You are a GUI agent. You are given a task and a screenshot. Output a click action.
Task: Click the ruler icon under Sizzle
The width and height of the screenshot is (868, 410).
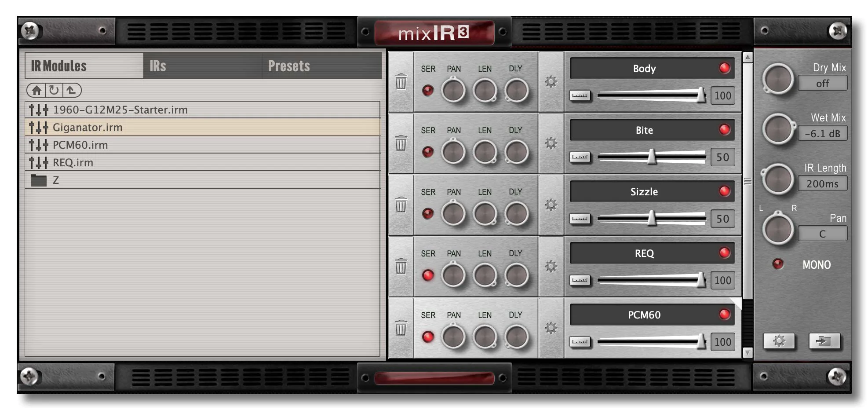click(x=580, y=219)
